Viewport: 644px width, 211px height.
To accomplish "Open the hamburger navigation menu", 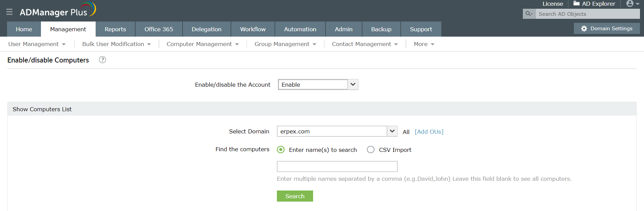I will coord(9,12).
